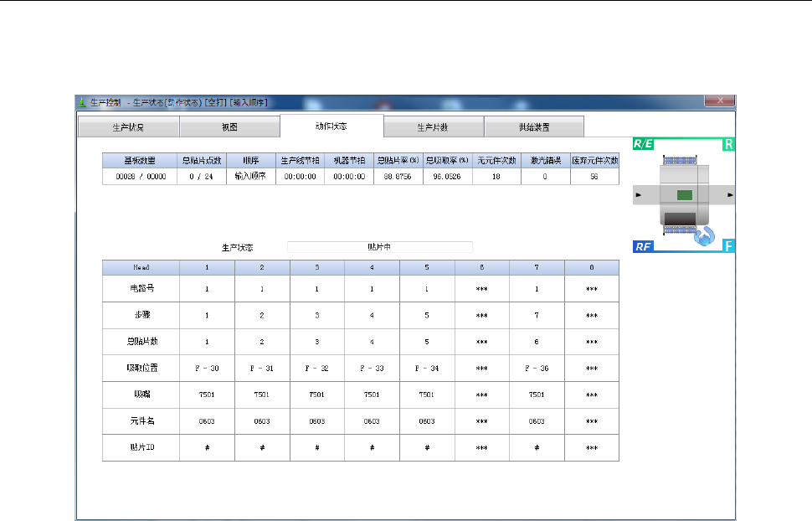Click the green PCB board in machine diagram
The height and width of the screenshot is (521, 812).
tap(685, 195)
